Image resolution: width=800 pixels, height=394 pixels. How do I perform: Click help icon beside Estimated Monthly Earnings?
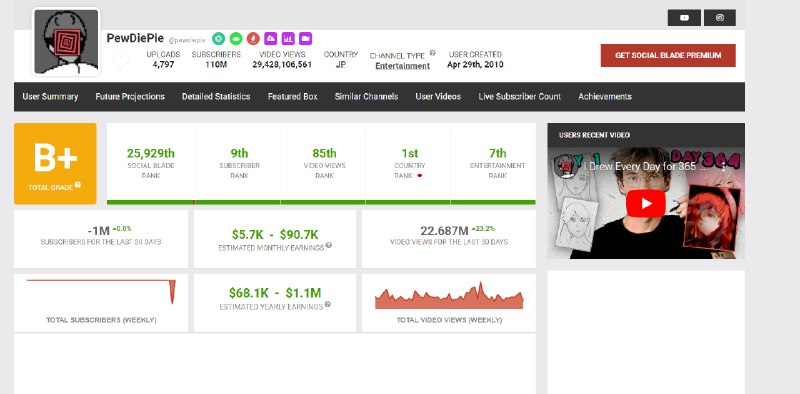pyautogui.click(x=329, y=245)
